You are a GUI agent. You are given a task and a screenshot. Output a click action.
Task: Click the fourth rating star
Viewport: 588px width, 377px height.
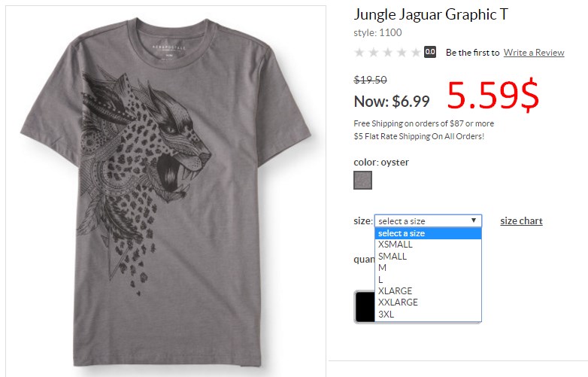(402, 53)
